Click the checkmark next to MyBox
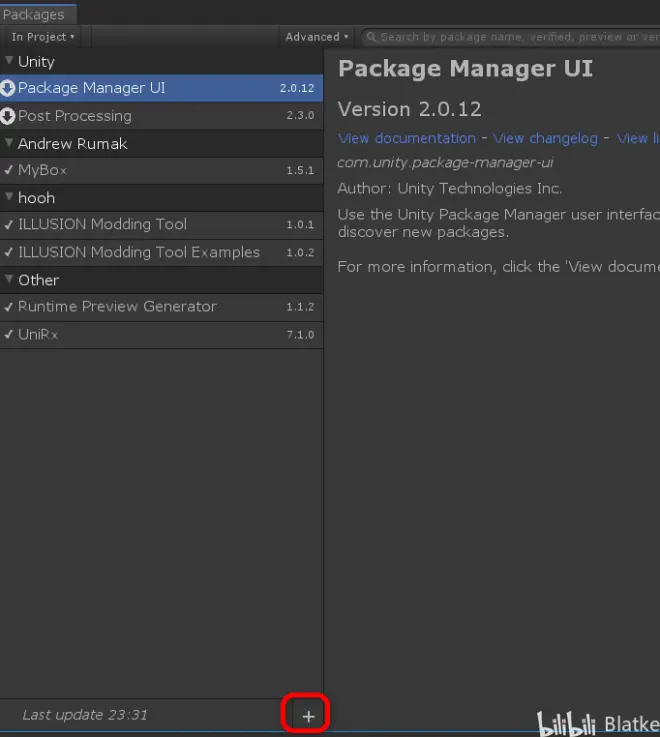Viewport: 660px width, 737px height. pyautogui.click(x=8, y=170)
